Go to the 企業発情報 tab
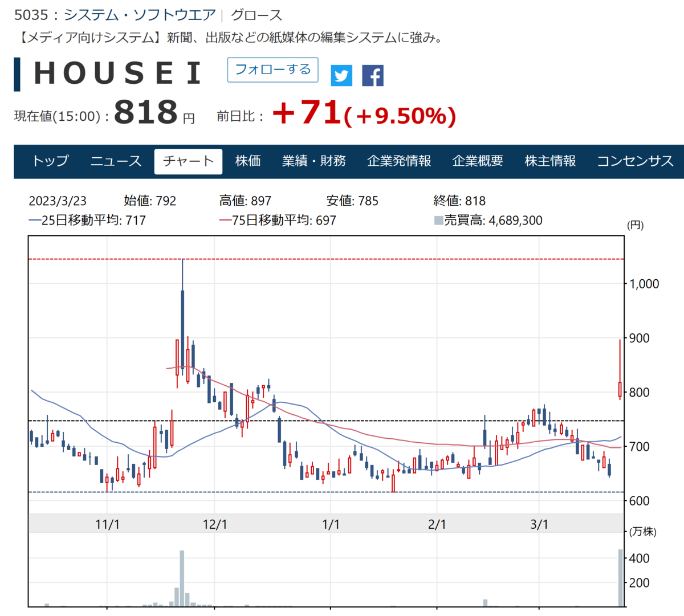This screenshot has width=684, height=616. click(399, 161)
